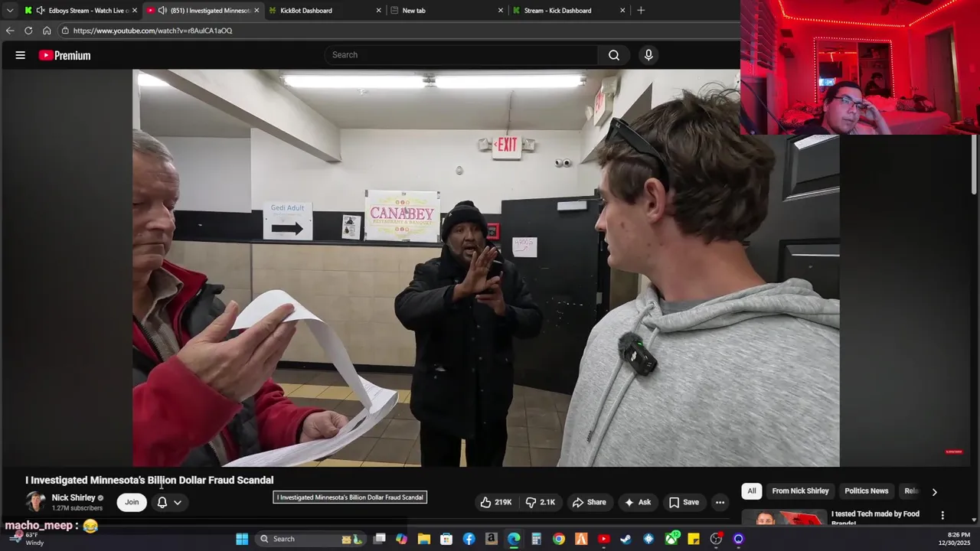
Task: Open Steam from taskbar
Action: click(626, 539)
